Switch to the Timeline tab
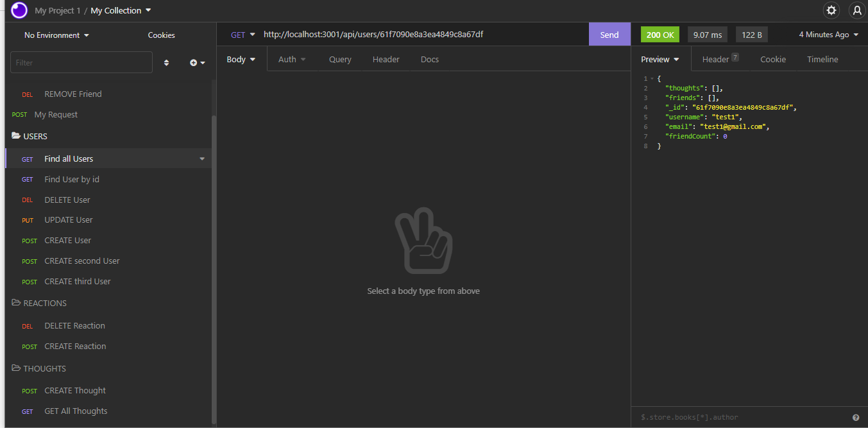The width and height of the screenshot is (868, 428). coord(822,59)
